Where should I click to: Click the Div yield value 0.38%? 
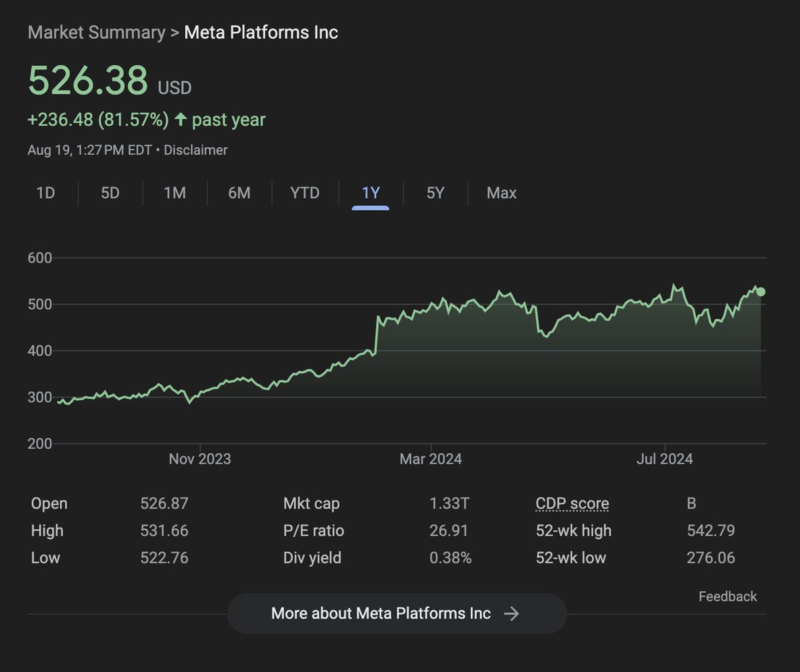pyautogui.click(x=451, y=557)
